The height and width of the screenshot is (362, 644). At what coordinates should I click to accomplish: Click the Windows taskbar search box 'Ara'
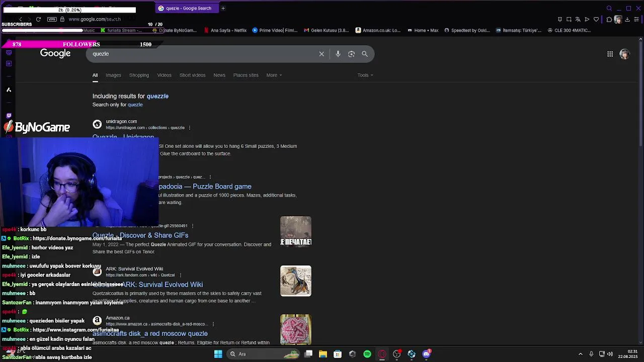click(x=264, y=354)
